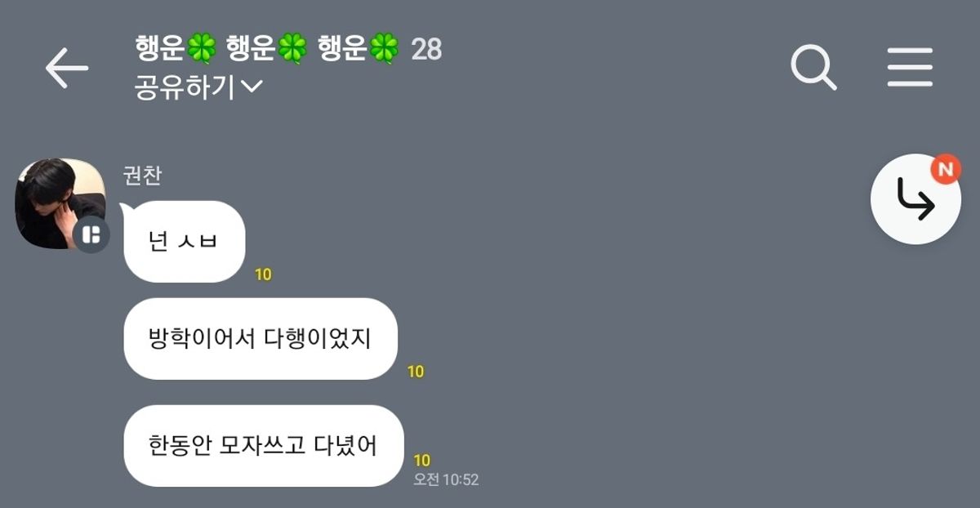Tap the timestamp 오전 10:52

click(446, 479)
